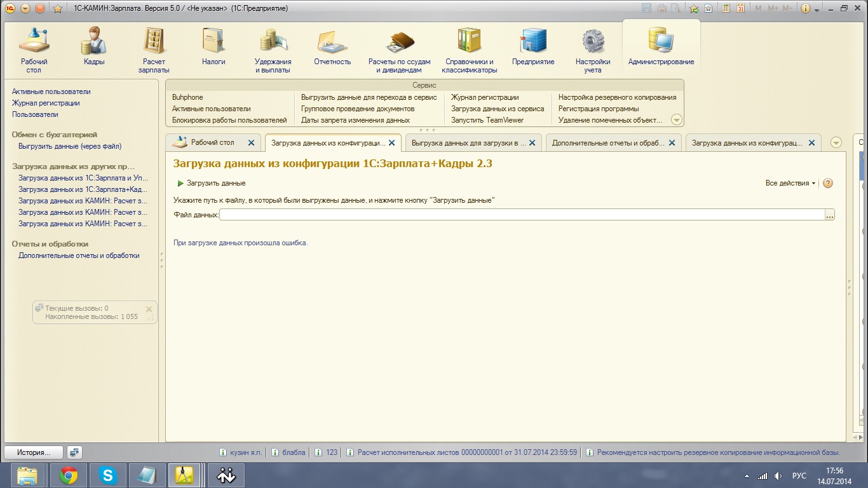Screen dimensions: 868x488
Task: Select the Администрирование section
Action: point(661,47)
